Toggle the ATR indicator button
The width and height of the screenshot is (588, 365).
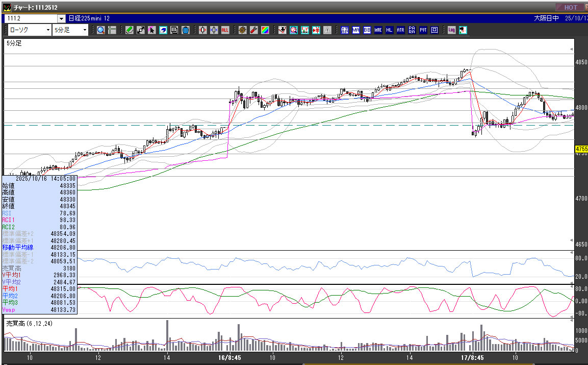tap(400, 30)
